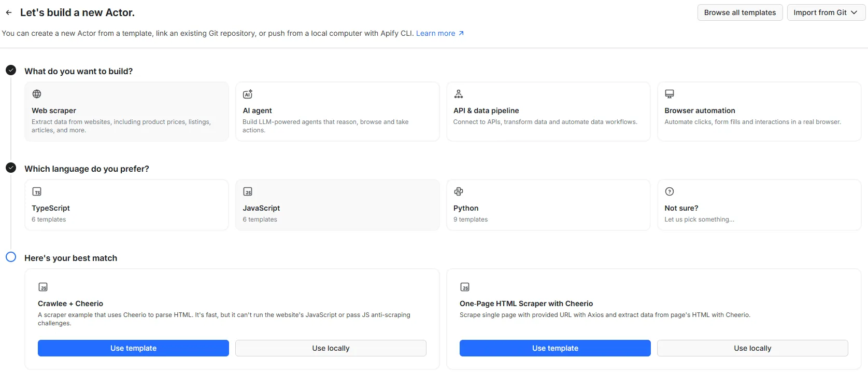Click 'What do you want to build?' heading

tap(78, 71)
